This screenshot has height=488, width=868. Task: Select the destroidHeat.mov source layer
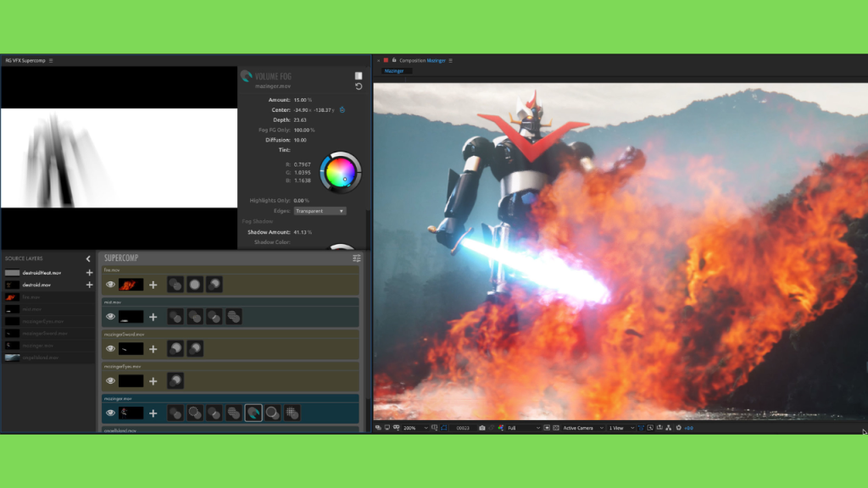(x=42, y=273)
